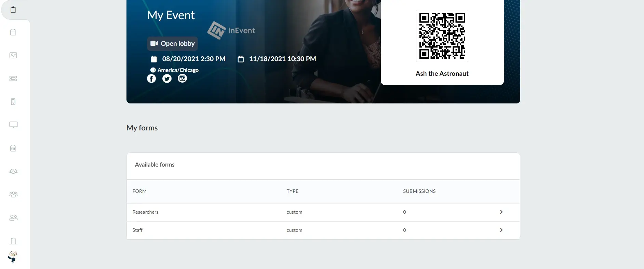Expand the Staff form row chevron

(501, 230)
